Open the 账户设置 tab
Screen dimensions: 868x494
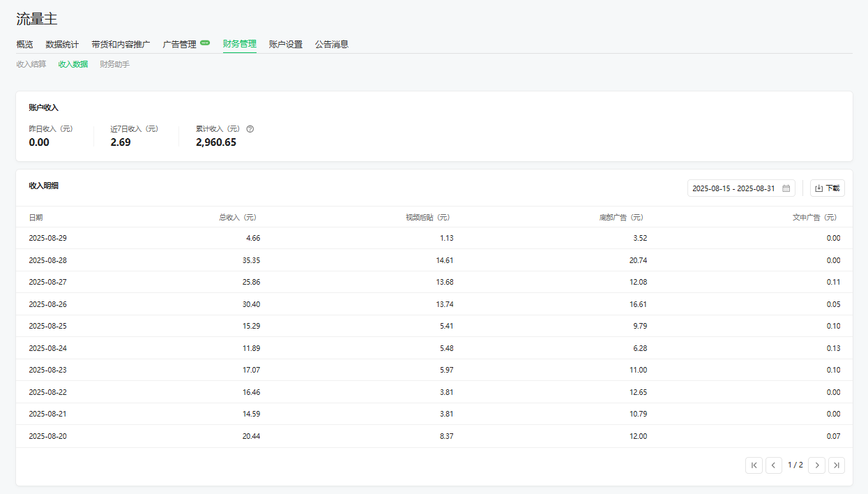point(286,45)
